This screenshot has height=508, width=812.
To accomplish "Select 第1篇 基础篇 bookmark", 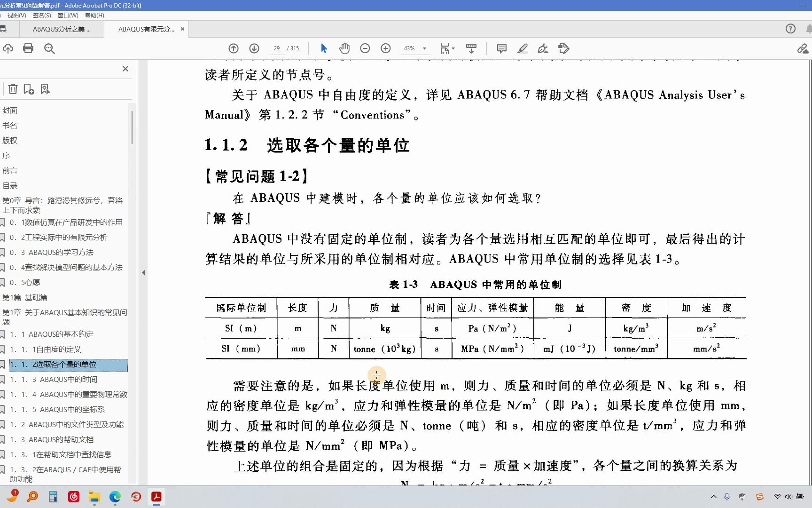I will point(25,297).
